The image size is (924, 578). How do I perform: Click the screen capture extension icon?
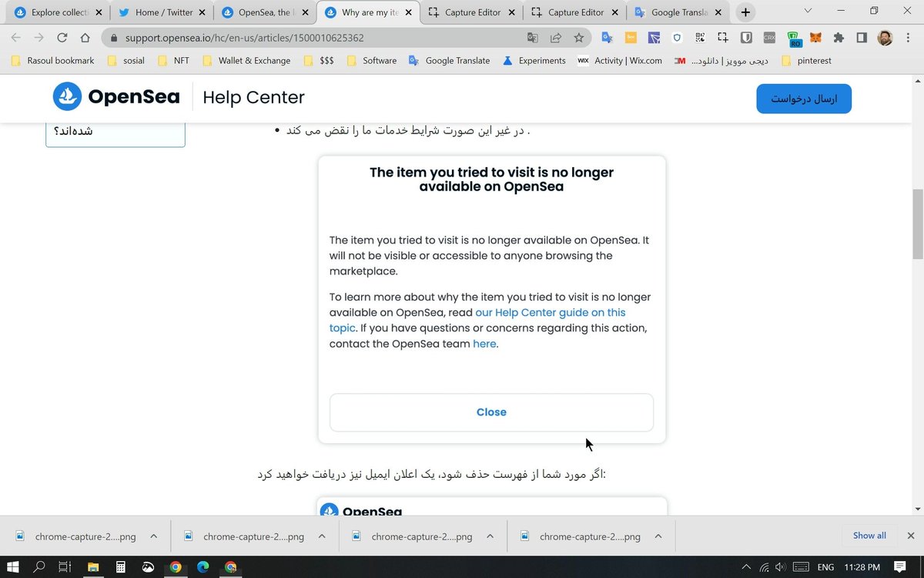click(723, 38)
